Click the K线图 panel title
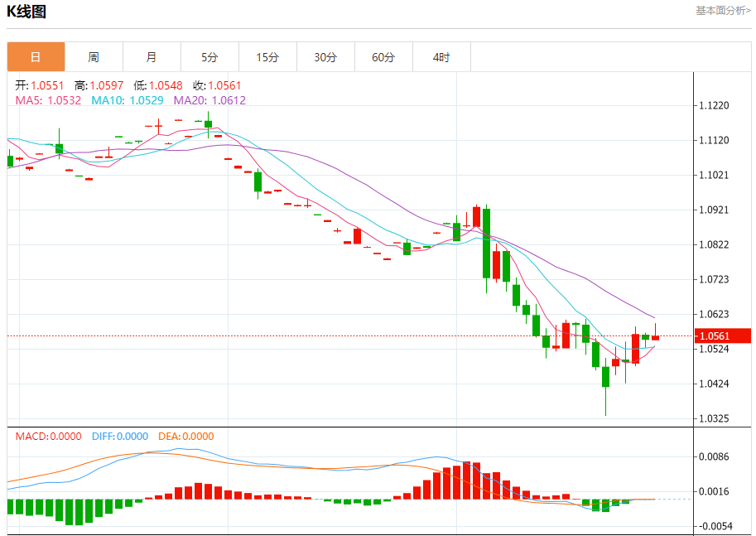The image size is (756, 536). (x=26, y=12)
